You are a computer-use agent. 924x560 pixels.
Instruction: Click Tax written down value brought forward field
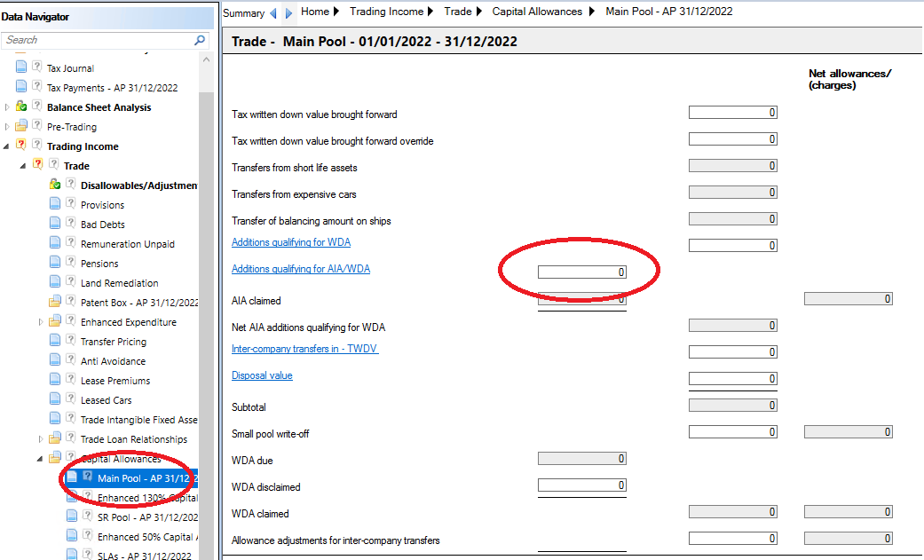[x=733, y=113]
